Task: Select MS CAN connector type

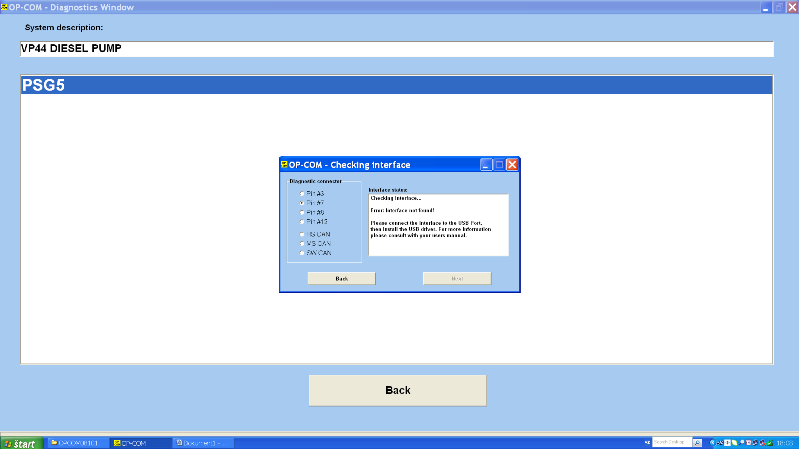Action: point(302,243)
